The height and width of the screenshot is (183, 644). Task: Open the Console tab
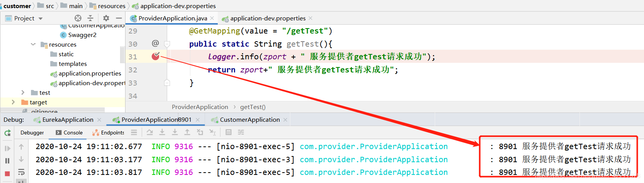point(69,133)
